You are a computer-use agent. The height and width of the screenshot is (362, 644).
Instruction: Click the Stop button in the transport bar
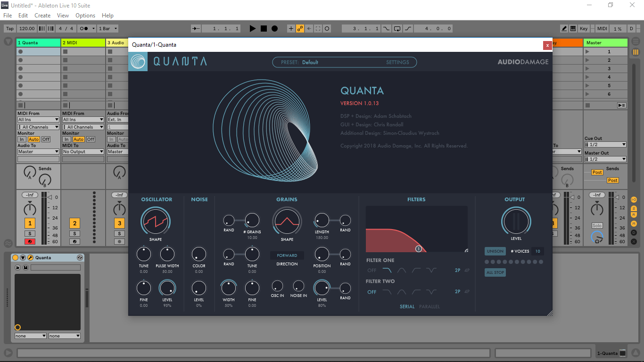pyautogui.click(x=264, y=29)
